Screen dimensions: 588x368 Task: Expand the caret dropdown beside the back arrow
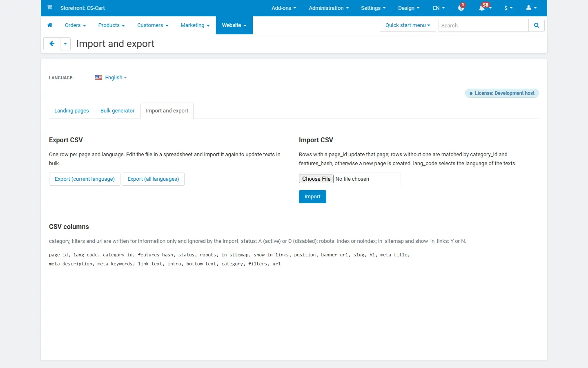[65, 44]
